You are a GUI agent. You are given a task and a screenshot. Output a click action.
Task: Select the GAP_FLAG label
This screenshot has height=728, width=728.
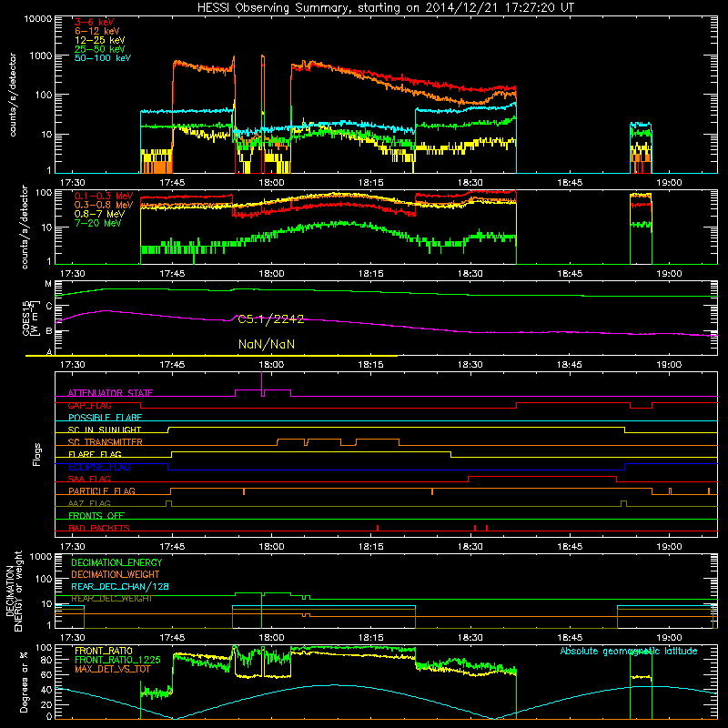pyautogui.click(x=89, y=405)
